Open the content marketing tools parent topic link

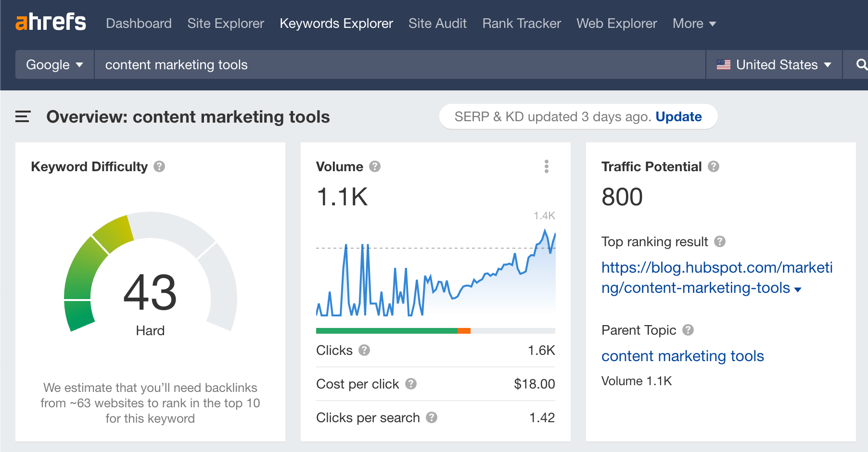click(x=682, y=356)
